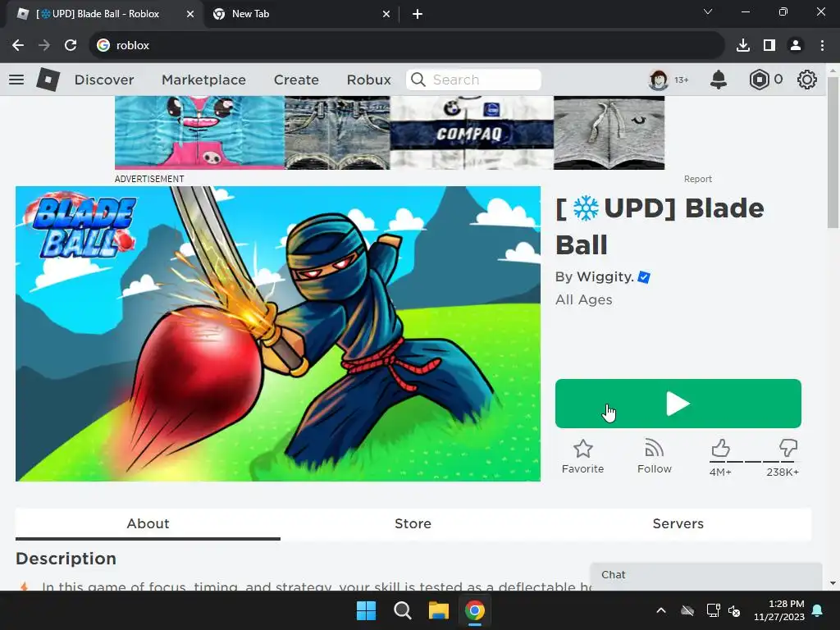Image resolution: width=840 pixels, height=630 pixels.
Task: Click the 4M+ likes count
Action: click(720, 472)
